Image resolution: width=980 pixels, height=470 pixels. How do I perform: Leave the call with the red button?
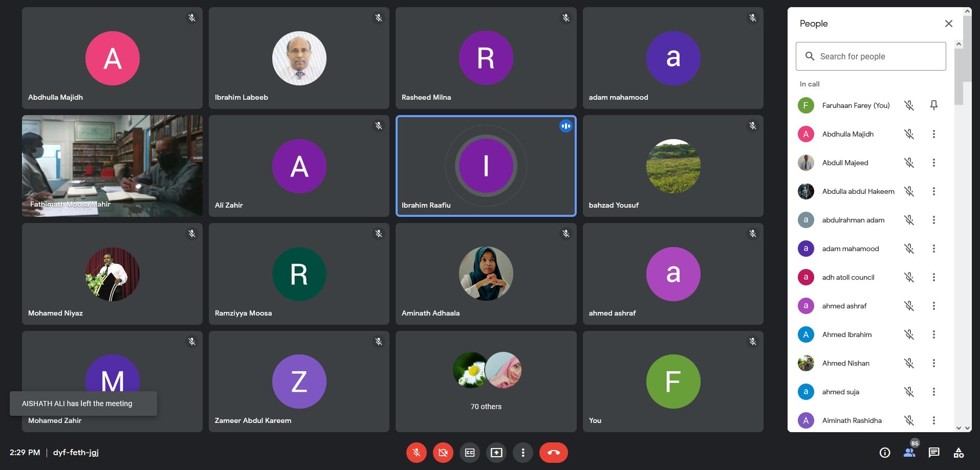[554, 453]
